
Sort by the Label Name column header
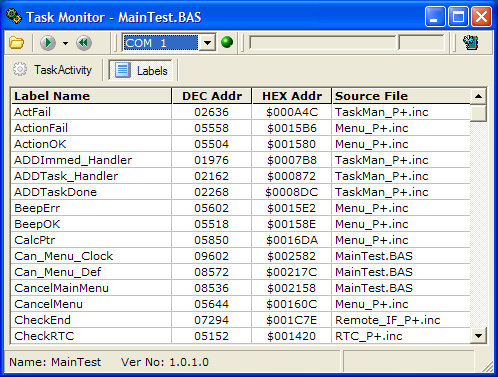tap(91, 96)
